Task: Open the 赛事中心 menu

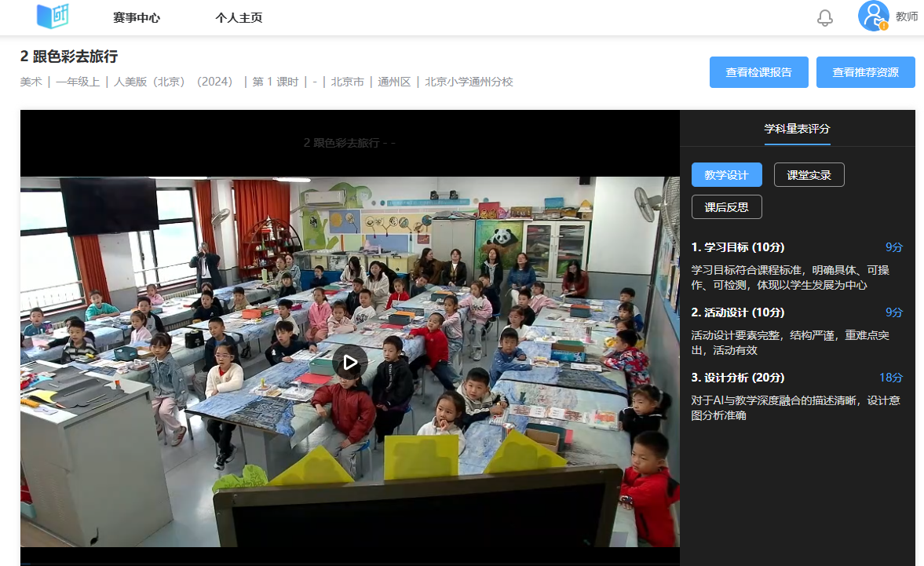Action: (137, 16)
